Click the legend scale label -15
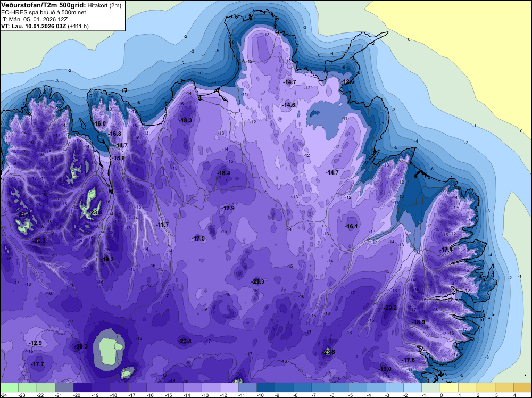Viewport: 532px width, 398px height. 169,395
